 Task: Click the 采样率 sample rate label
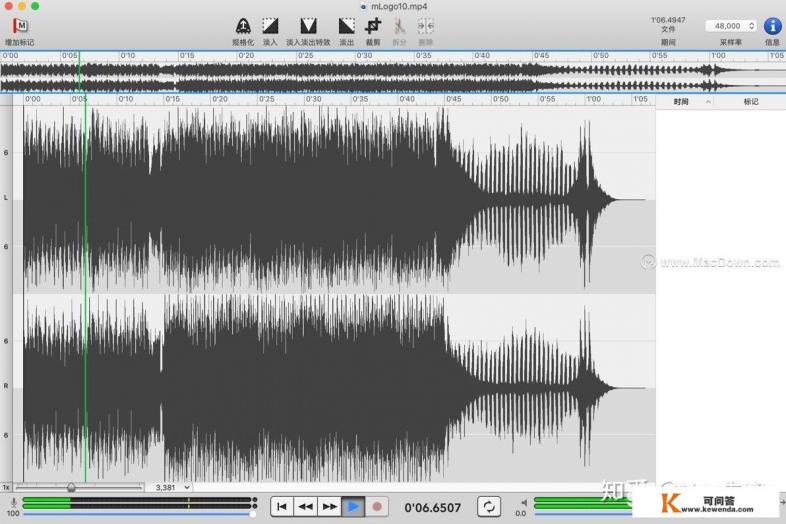coord(730,43)
